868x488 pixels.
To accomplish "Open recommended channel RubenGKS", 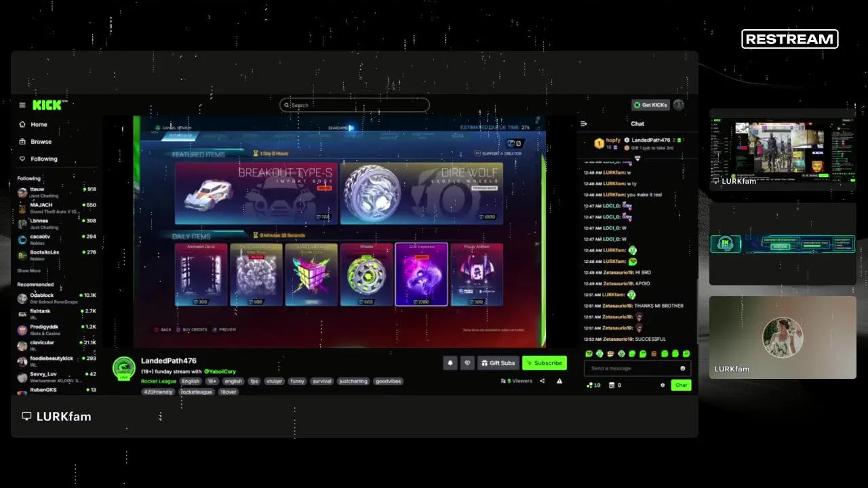I will [57, 390].
